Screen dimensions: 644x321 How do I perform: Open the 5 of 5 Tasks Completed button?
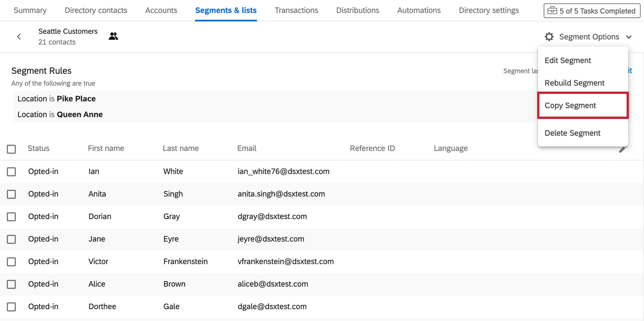[x=592, y=11]
